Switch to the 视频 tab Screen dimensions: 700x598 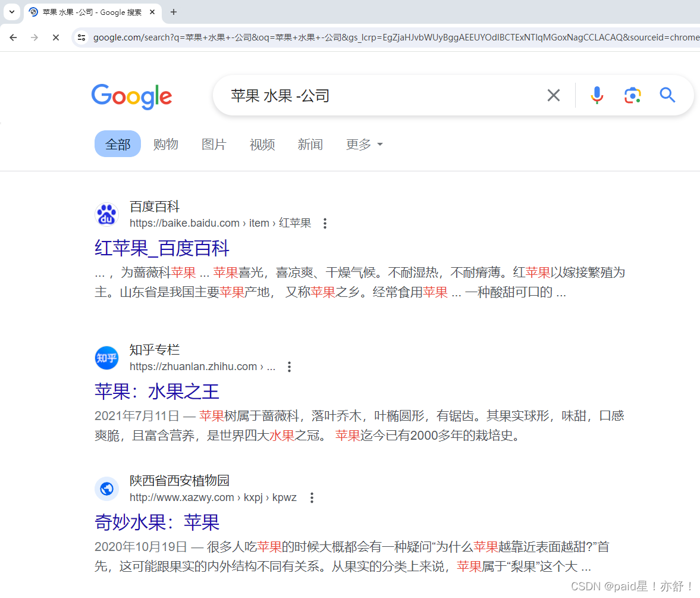[262, 144]
